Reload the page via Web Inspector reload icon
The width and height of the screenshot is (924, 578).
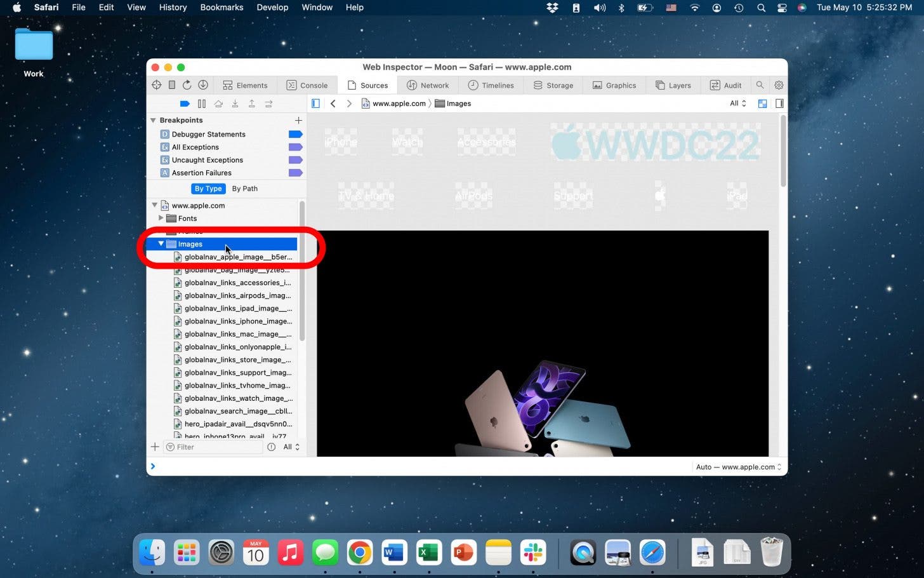(187, 85)
